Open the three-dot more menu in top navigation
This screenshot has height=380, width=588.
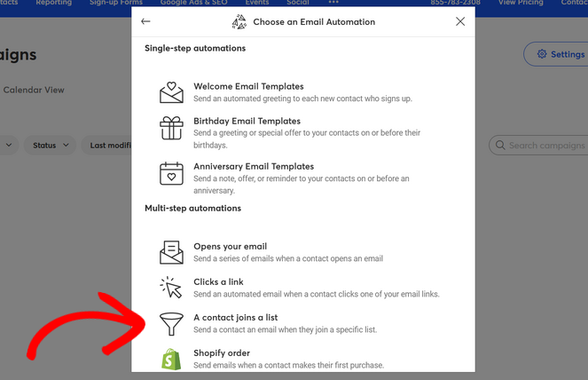(333, 3)
